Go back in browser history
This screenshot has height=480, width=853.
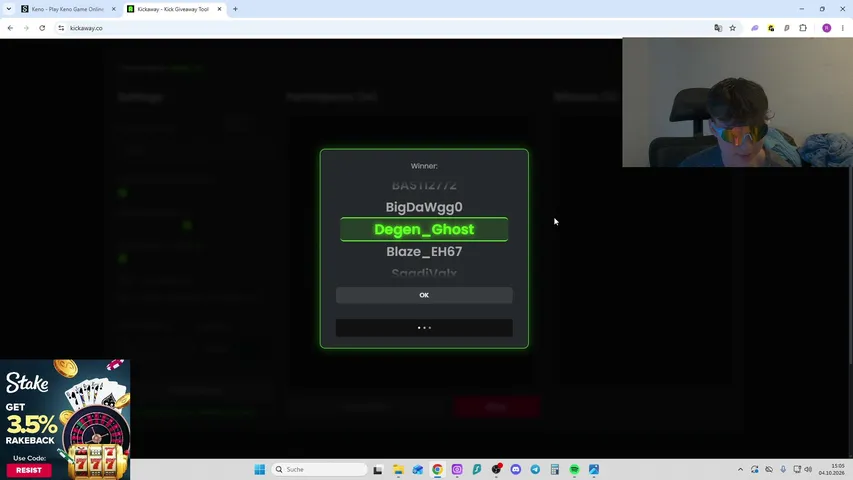point(10,28)
